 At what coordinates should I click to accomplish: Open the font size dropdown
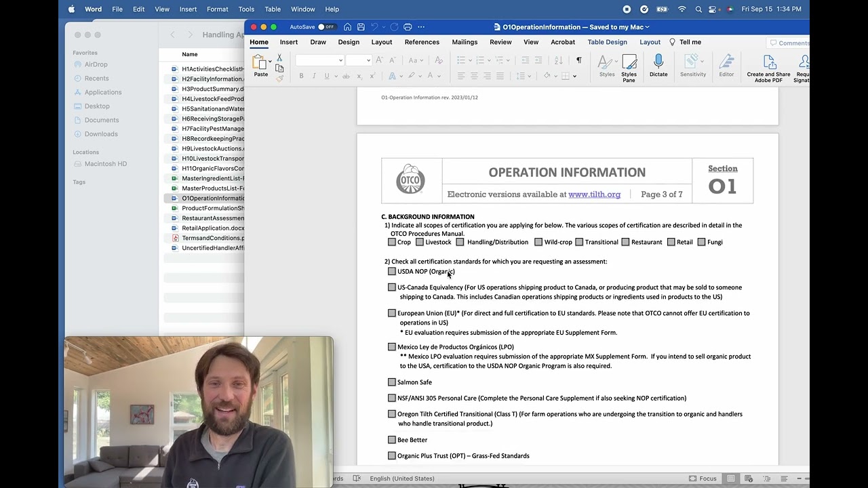pyautogui.click(x=368, y=60)
